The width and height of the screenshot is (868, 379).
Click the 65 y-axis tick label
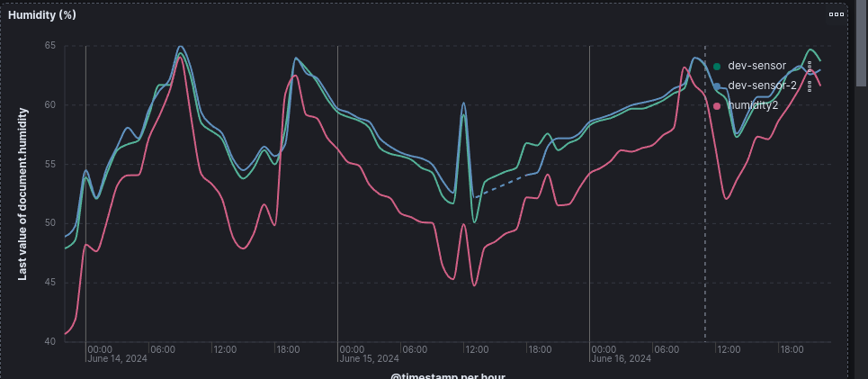(x=50, y=46)
